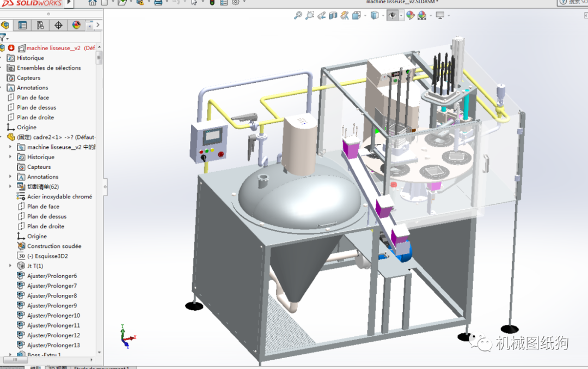Click View Settings monitor icon

pos(440,15)
